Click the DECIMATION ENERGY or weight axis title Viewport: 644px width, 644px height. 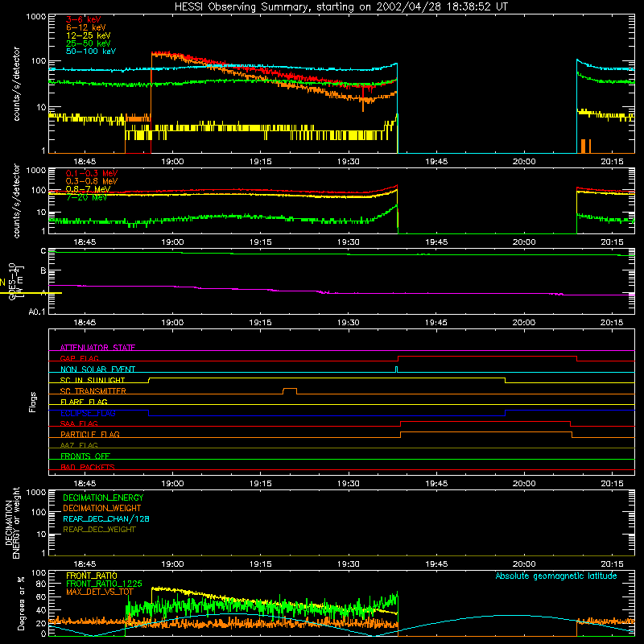(x=12, y=522)
